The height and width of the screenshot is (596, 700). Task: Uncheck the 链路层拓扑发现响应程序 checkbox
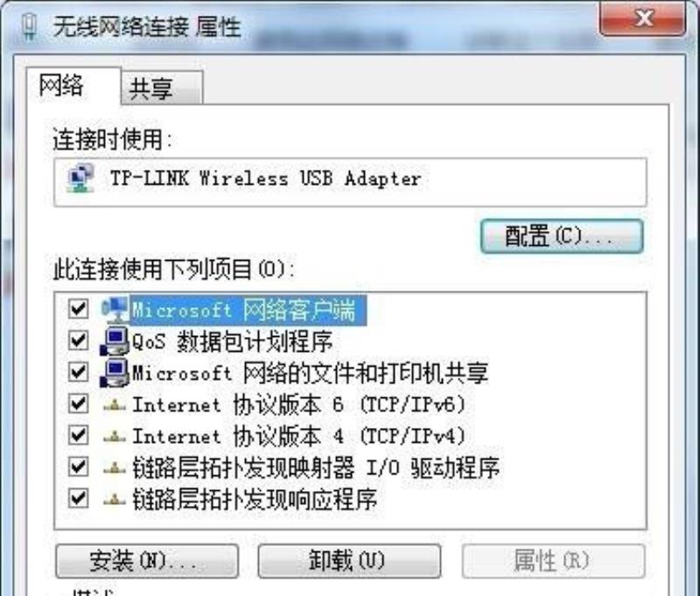point(78,498)
